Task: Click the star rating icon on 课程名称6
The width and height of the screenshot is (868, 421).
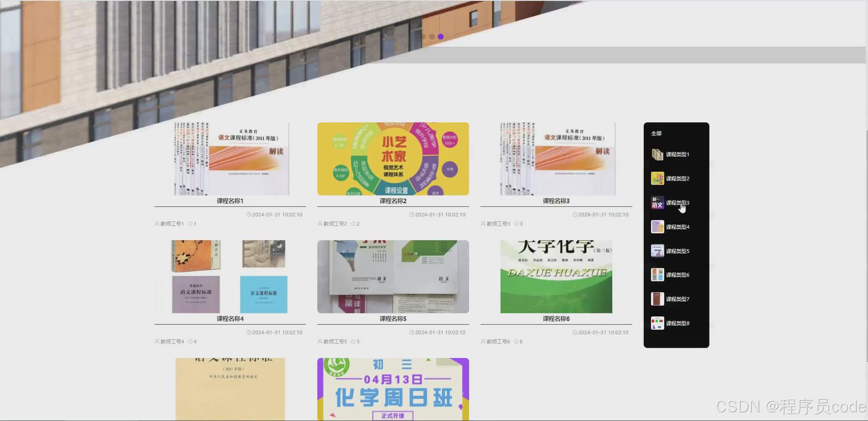Action: 516,341
